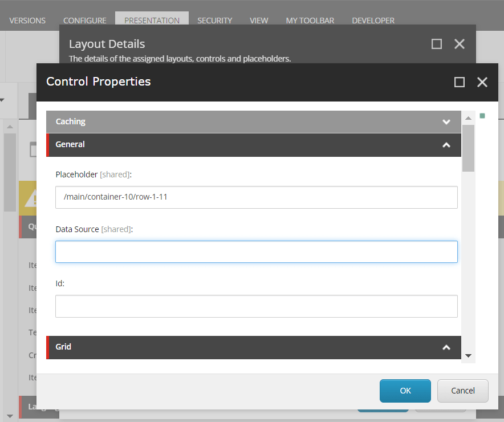Go to the My Toolbar tab
Viewport: 504px width, 422px height.
(x=310, y=21)
